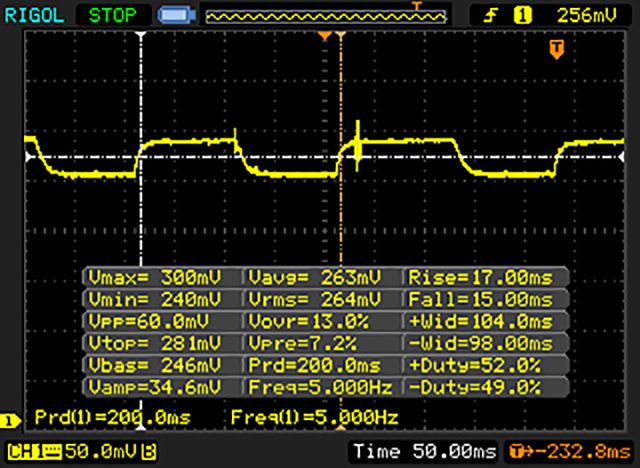Click the waveform memory overview bar
640x468 pixels.
click(326, 17)
